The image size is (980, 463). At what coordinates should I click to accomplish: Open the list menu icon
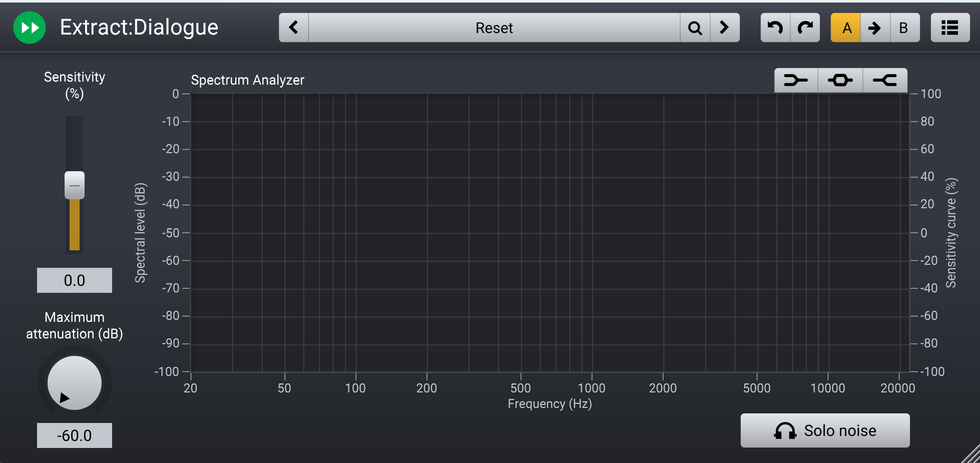[x=950, y=28]
